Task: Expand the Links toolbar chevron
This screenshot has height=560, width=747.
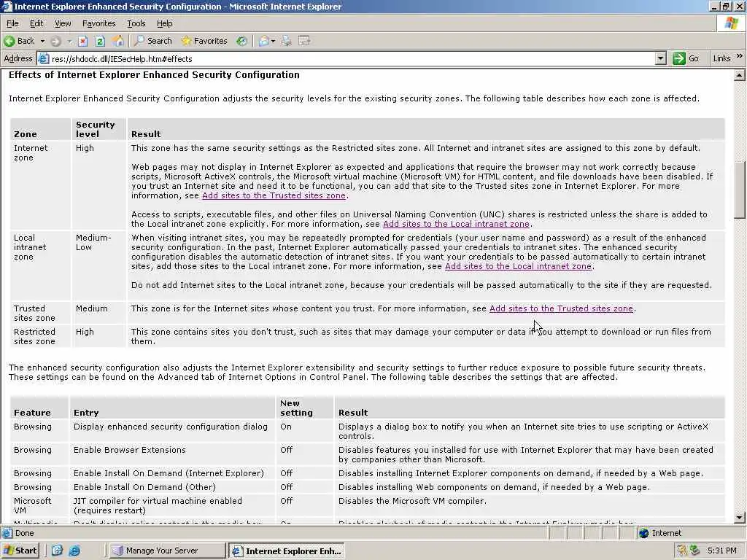Action: point(739,56)
